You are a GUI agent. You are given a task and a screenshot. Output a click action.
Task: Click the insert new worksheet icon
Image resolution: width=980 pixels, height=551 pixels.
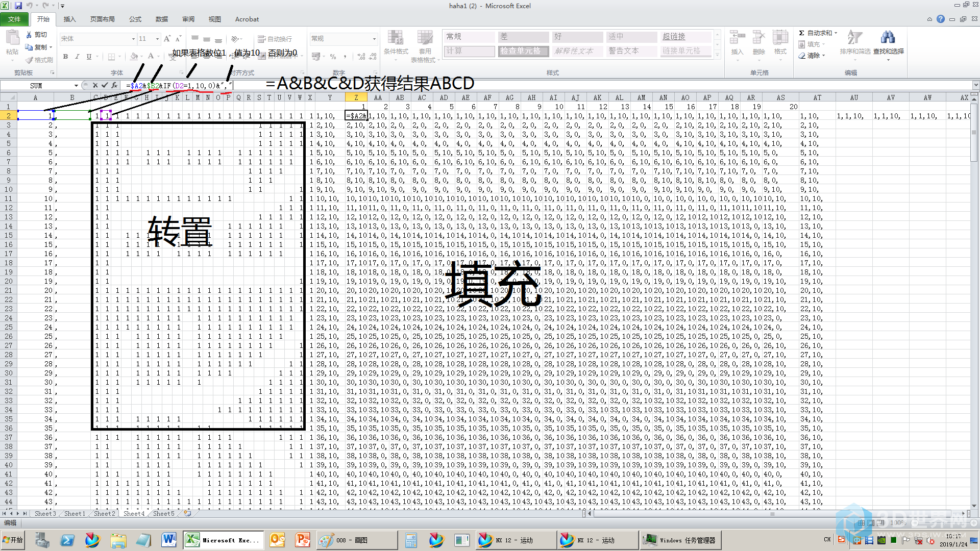point(188,514)
